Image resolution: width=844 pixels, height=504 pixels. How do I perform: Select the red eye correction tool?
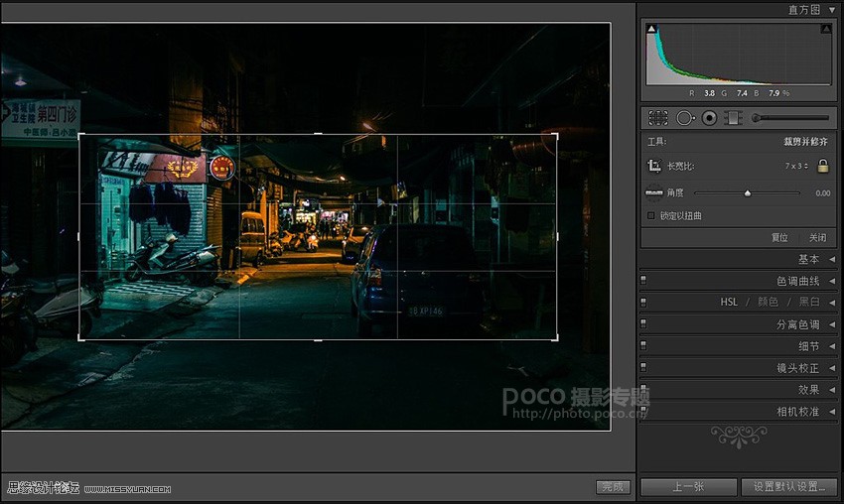click(x=709, y=118)
